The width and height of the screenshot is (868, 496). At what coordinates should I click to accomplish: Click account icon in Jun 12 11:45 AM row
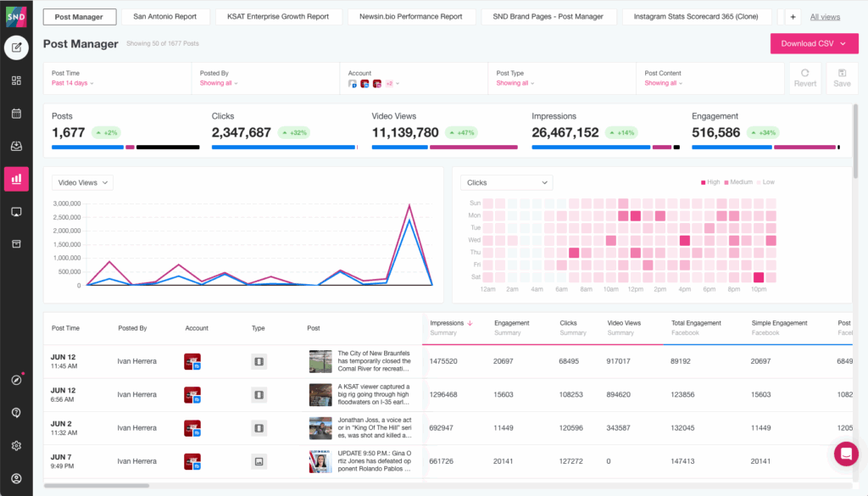pyautogui.click(x=192, y=361)
